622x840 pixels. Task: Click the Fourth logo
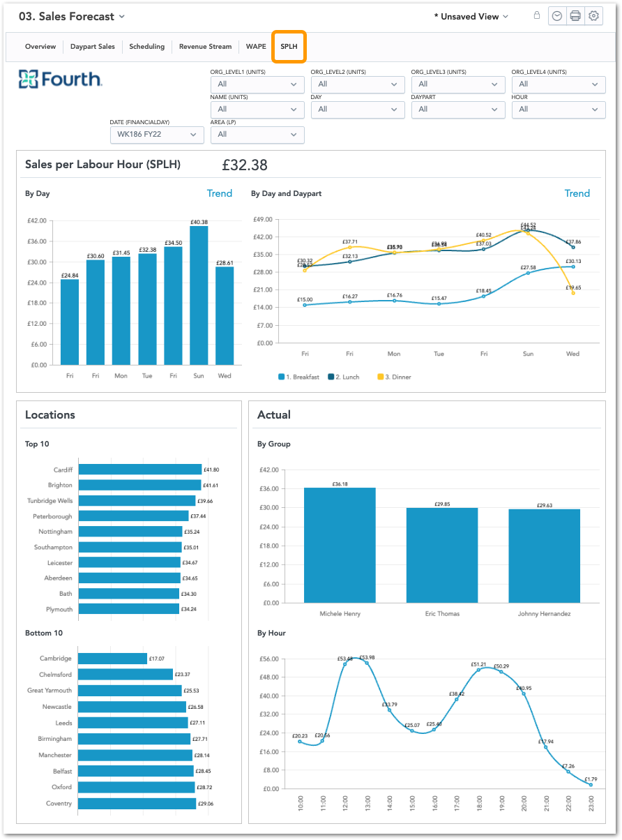point(60,79)
